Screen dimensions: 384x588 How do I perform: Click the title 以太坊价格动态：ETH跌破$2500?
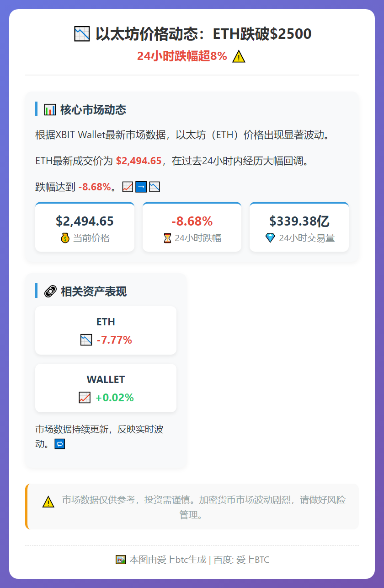203,34
